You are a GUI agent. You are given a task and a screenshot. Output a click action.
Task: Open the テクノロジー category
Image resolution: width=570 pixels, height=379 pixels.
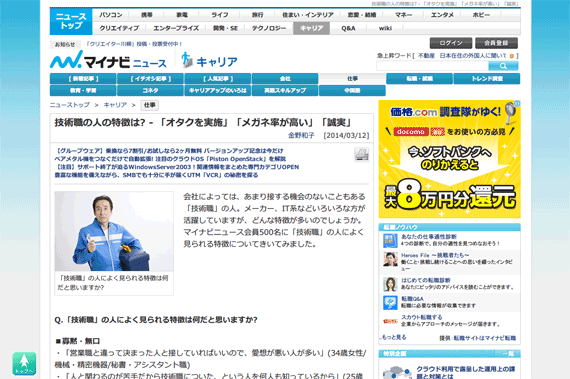click(269, 28)
